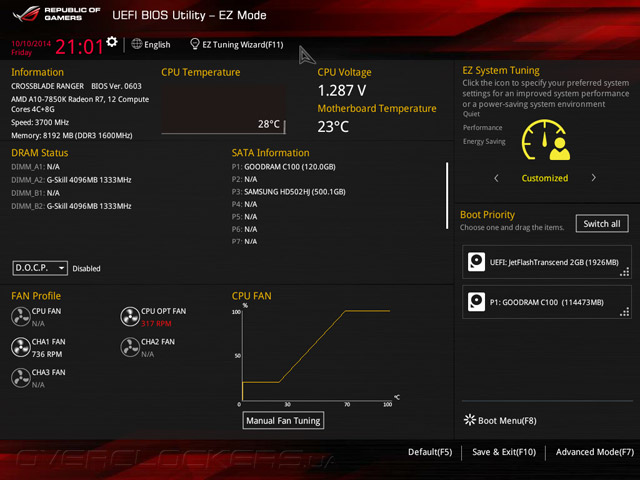
Task: Open EZ Tuning Wizard (F11)
Action: tap(237, 44)
